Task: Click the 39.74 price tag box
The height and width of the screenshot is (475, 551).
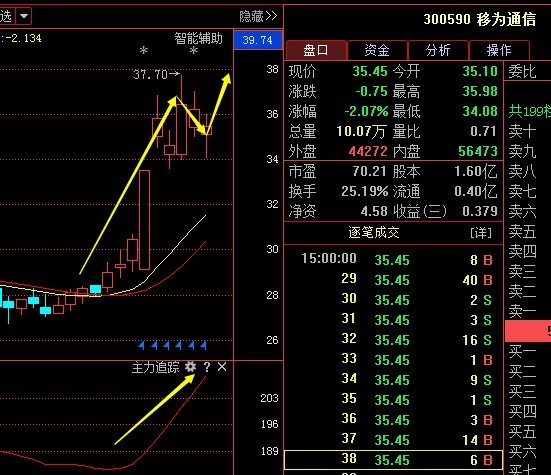Action: pyautogui.click(x=258, y=40)
